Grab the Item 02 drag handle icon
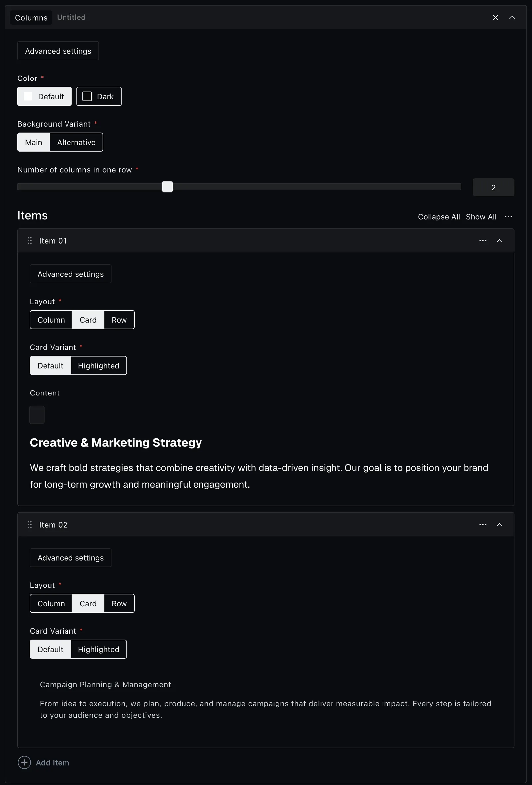 click(30, 525)
